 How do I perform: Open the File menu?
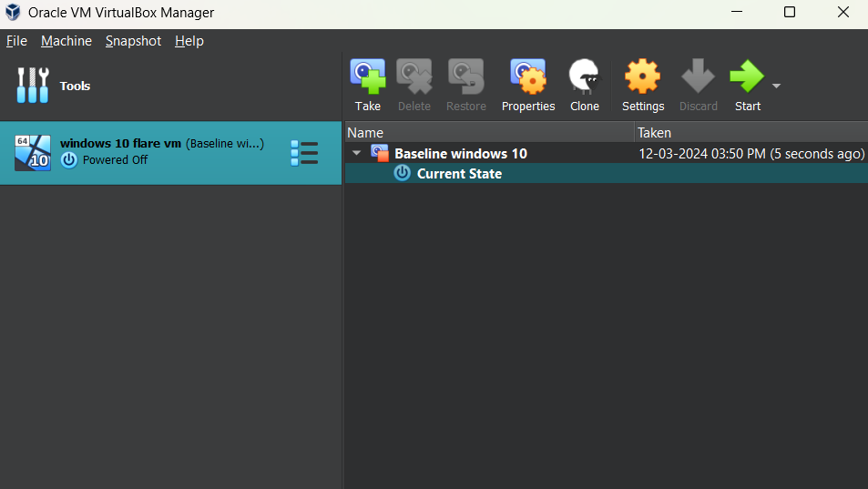pyautogui.click(x=16, y=41)
